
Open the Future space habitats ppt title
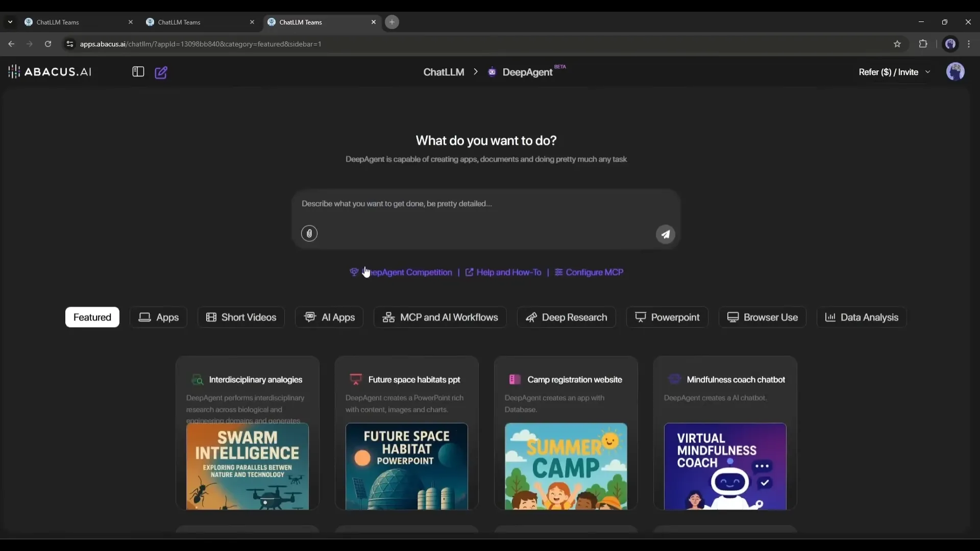click(x=414, y=380)
